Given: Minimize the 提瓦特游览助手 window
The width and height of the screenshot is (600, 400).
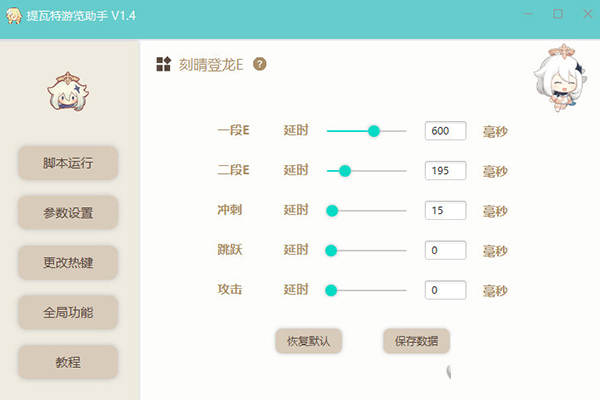Looking at the screenshot, I should [528, 14].
